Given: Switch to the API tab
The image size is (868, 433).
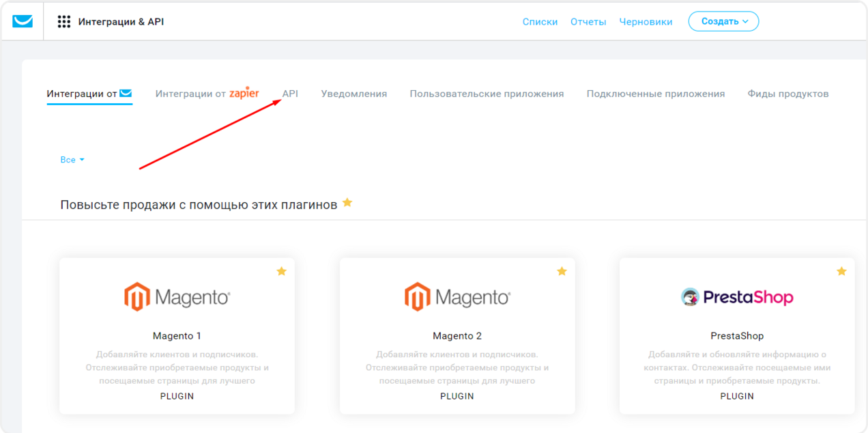Looking at the screenshot, I should 290,94.
